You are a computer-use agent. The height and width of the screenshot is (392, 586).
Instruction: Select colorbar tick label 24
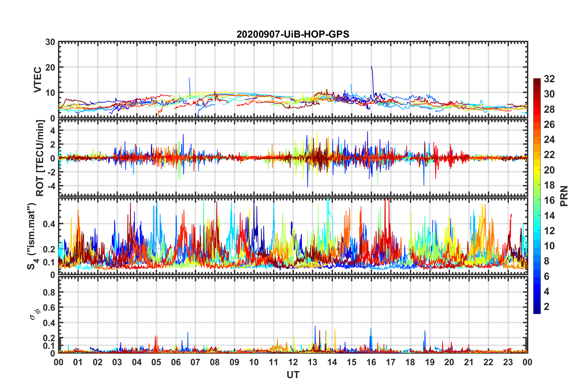(x=549, y=140)
